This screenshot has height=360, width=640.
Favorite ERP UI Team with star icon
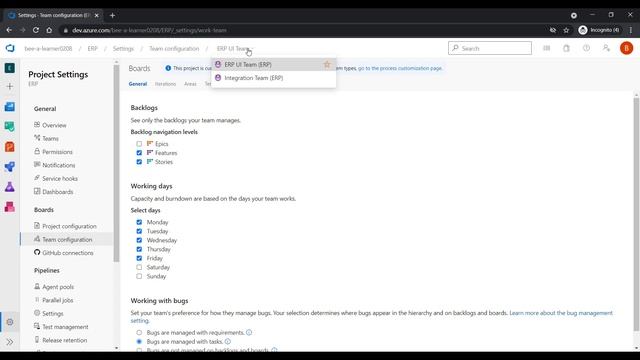327,64
